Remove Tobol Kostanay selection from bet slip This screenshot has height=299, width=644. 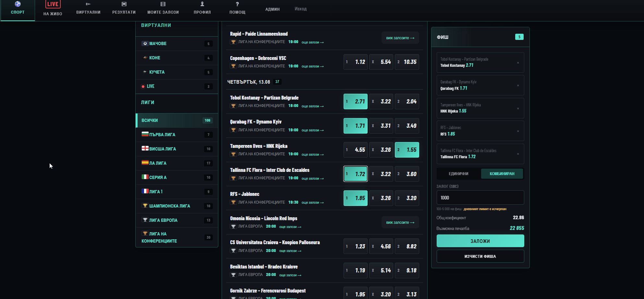[x=518, y=63]
